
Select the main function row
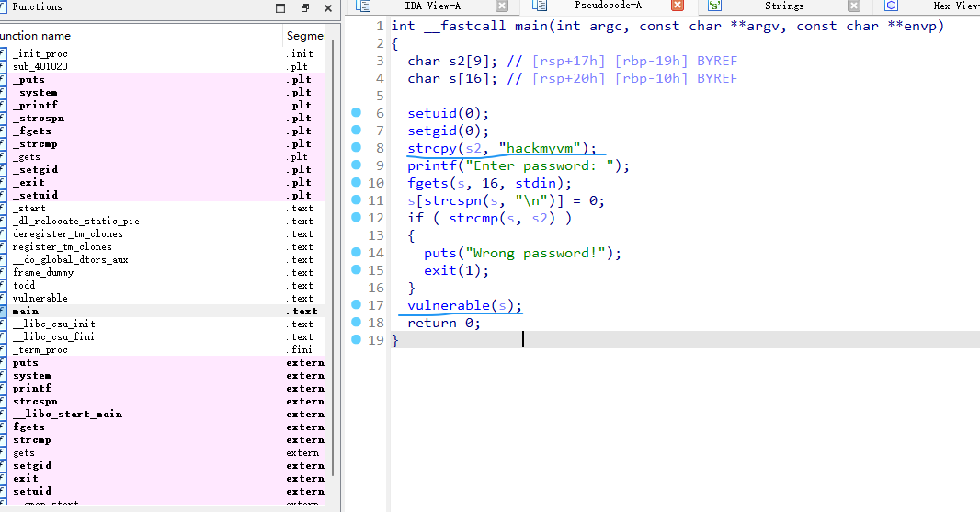[x=163, y=311]
